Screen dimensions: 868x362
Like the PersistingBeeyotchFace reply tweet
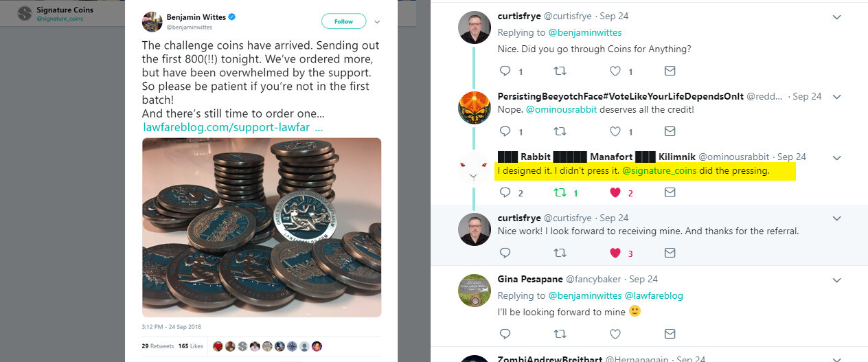pos(615,131)
